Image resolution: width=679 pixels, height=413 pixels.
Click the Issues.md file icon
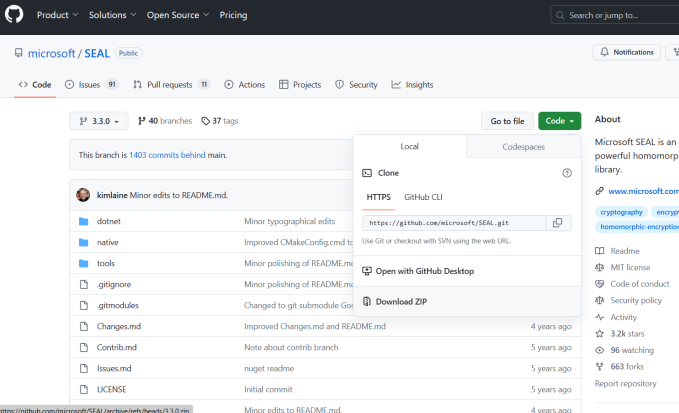coord(84,368)
